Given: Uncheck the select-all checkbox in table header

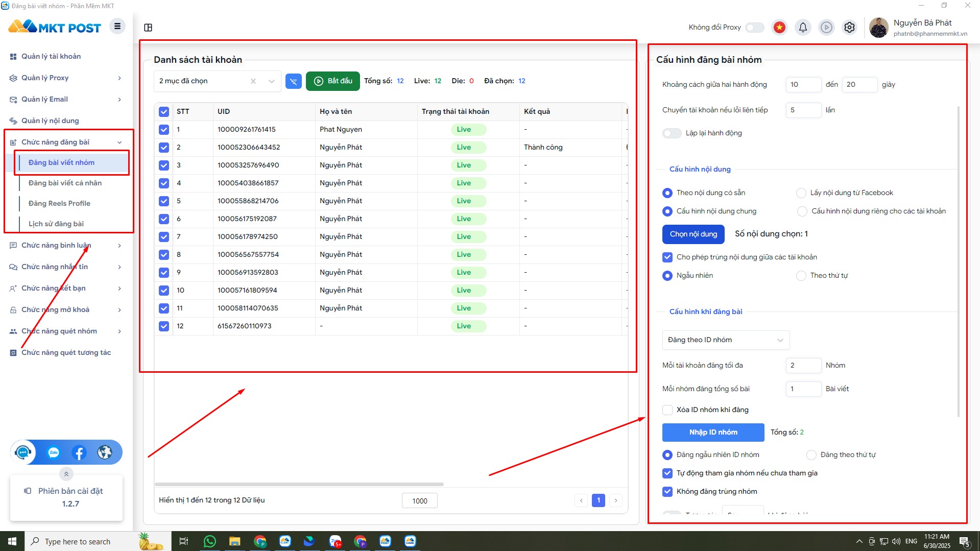Looking at the screenshot, I should (x=164, y=112).
